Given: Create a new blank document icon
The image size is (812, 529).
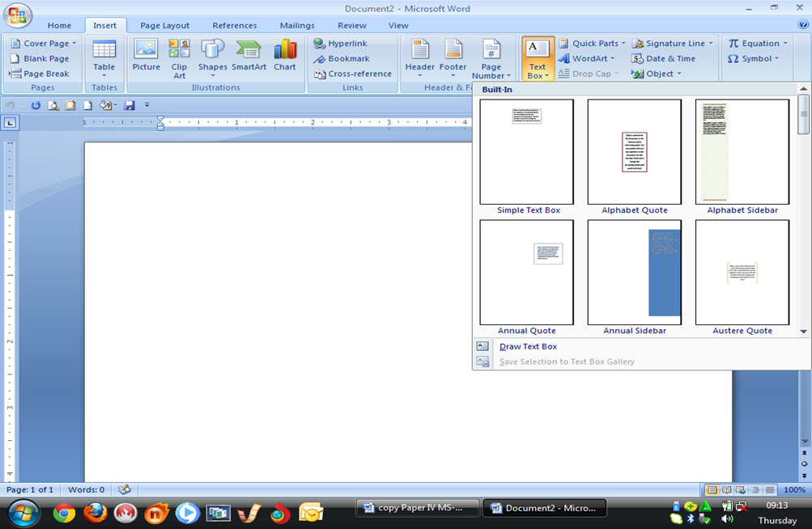Looking at the screenshot, I should click(x=87, y=105).
